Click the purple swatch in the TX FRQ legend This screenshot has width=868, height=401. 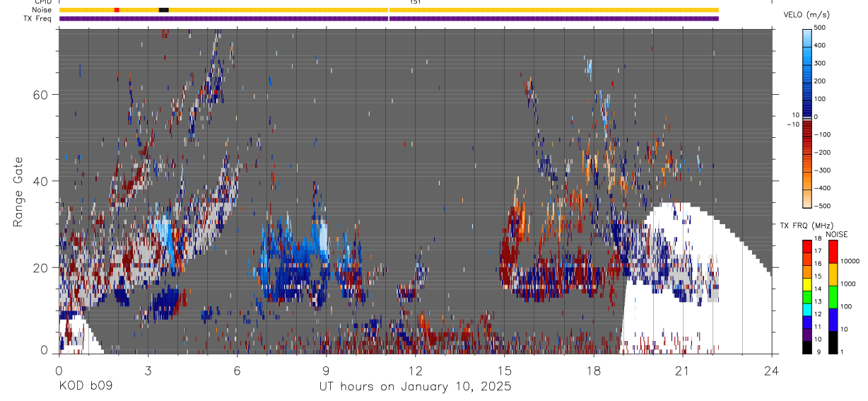(807, 335)
